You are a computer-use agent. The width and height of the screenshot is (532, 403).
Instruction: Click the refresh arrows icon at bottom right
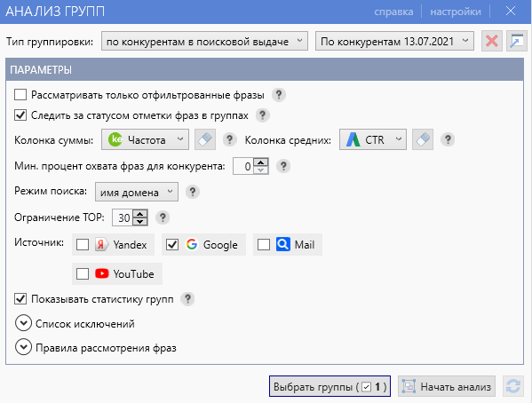[513, 386]
